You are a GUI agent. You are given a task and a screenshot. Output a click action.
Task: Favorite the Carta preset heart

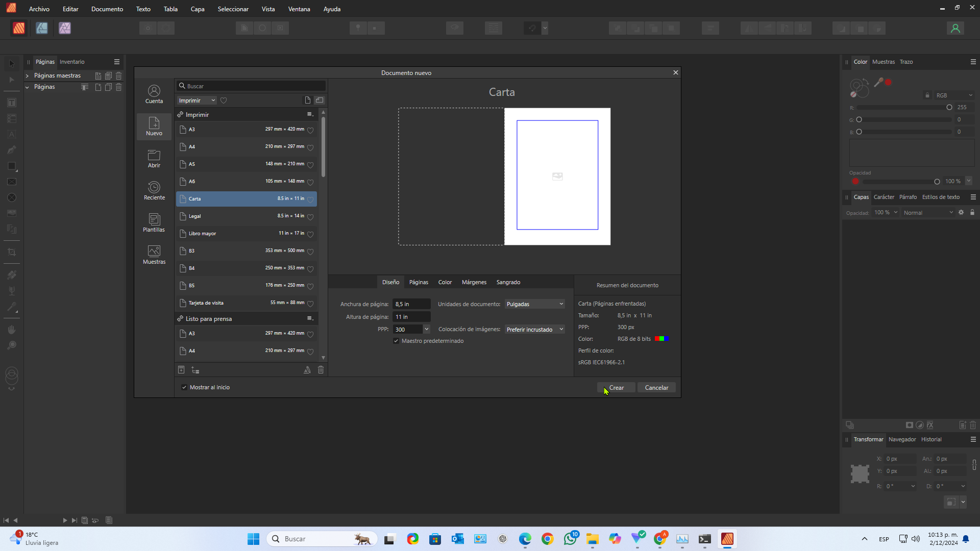310,199
